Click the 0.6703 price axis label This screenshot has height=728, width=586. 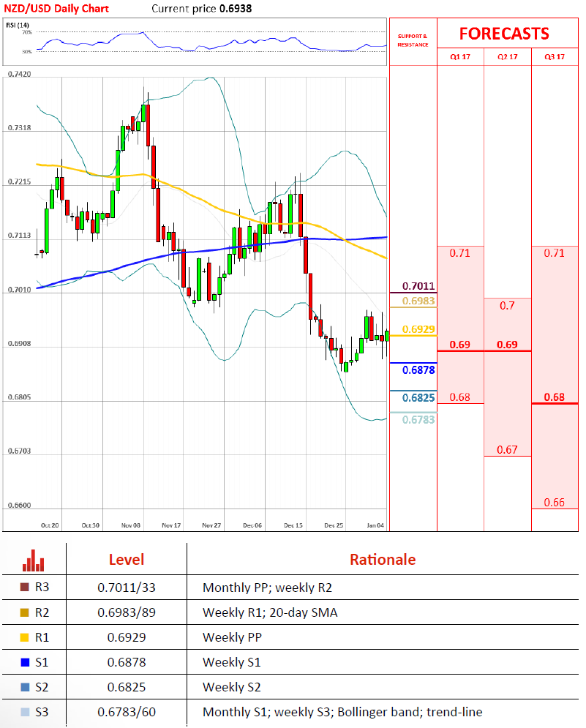(20, 451)
